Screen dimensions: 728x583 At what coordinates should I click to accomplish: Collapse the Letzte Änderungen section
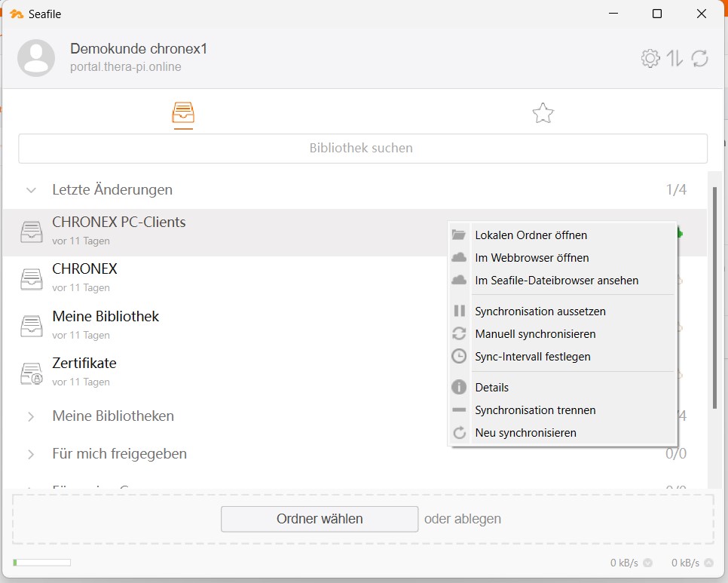31,190
